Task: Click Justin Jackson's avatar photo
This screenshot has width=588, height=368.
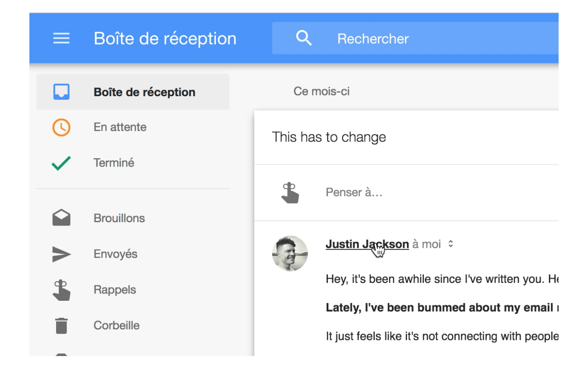Action: point(290,253)
